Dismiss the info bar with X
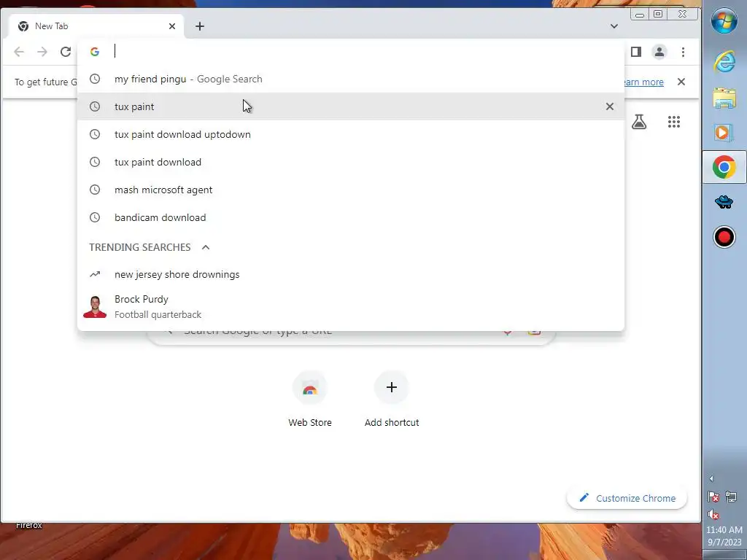This screenshot has height=560, width=747. (x=681, y=82)
